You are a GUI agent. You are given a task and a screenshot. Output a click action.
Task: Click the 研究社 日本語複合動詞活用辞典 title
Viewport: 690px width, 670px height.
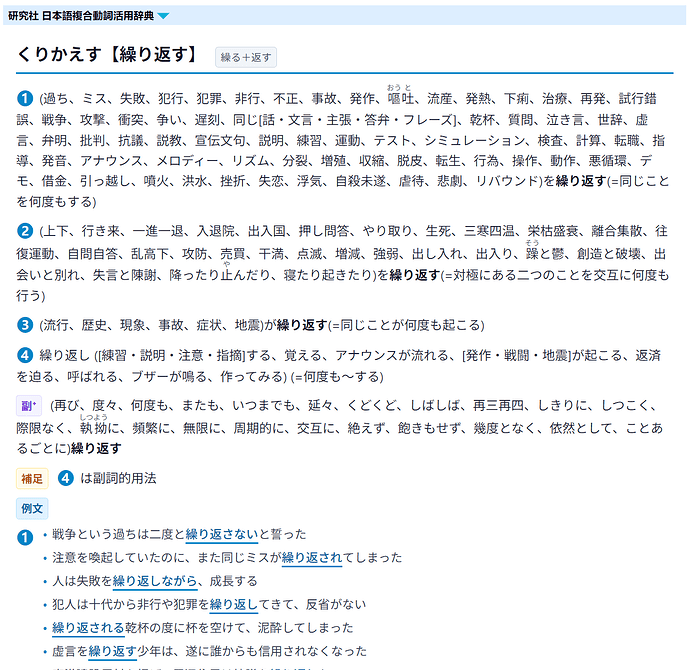81,16
